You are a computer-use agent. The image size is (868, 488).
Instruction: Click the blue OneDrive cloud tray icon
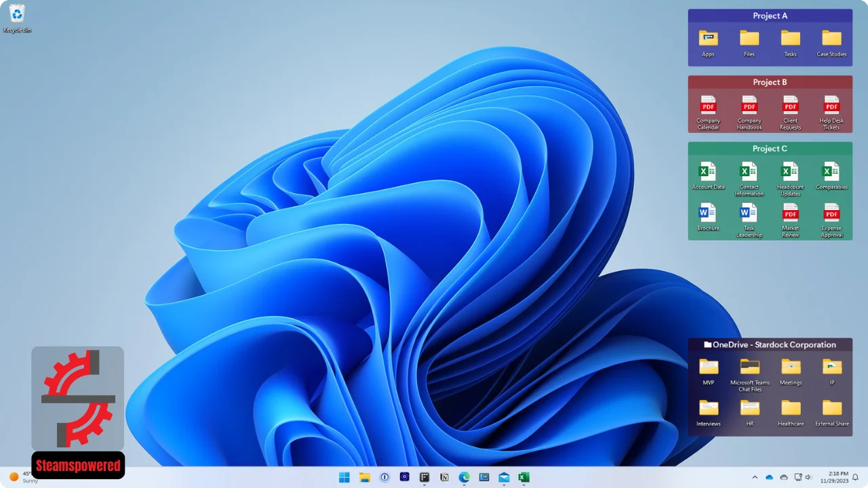click(769, 477)
